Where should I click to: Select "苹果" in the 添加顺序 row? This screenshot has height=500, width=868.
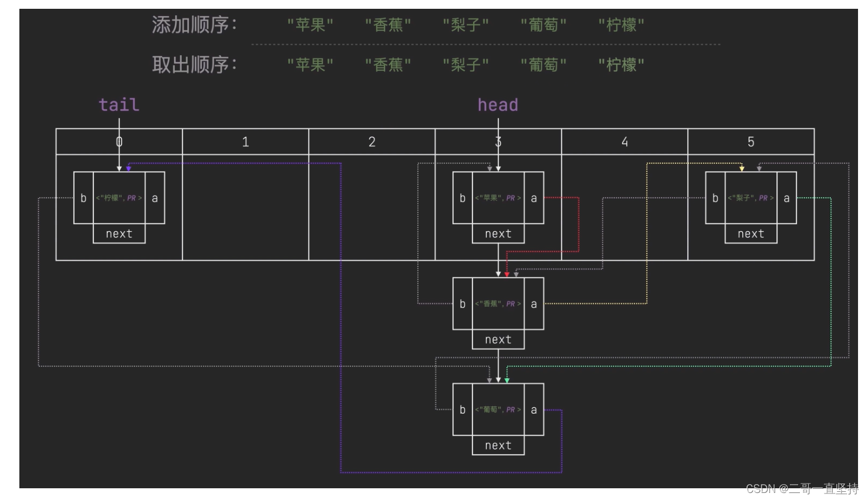tap(310, 25)
